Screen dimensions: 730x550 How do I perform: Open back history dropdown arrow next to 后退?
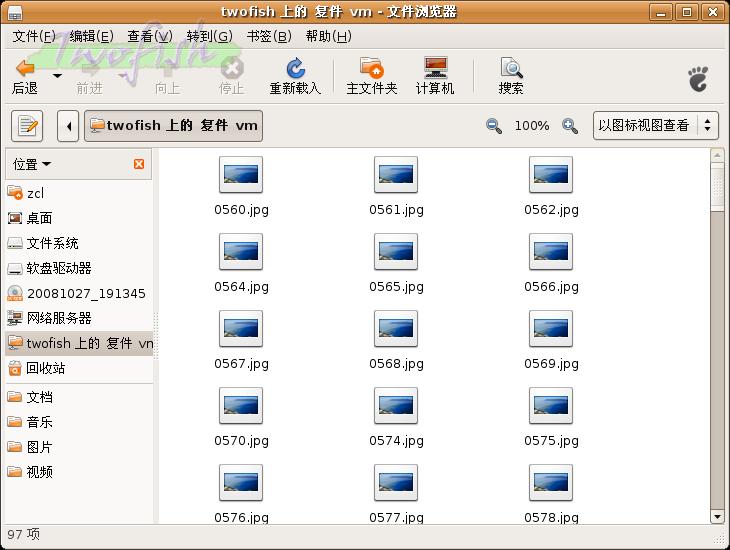57,75
